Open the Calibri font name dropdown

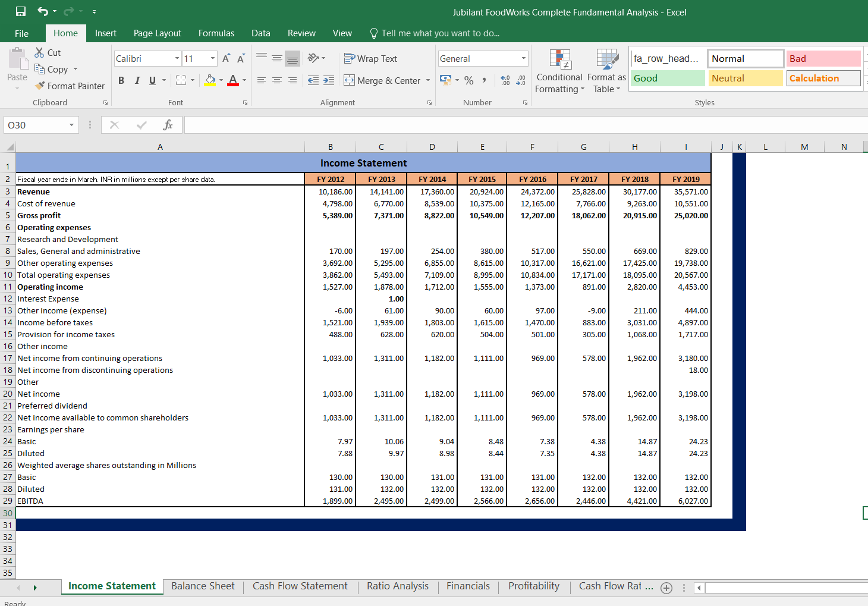tap(177, 58)
